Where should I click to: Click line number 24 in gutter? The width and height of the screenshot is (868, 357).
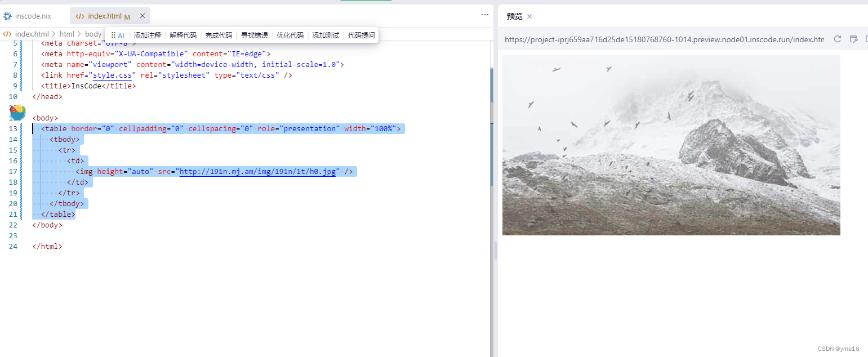click(x=13, y=246)
